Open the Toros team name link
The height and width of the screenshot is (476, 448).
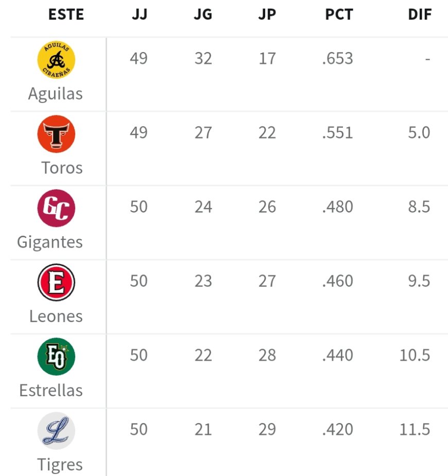point(62,168)
